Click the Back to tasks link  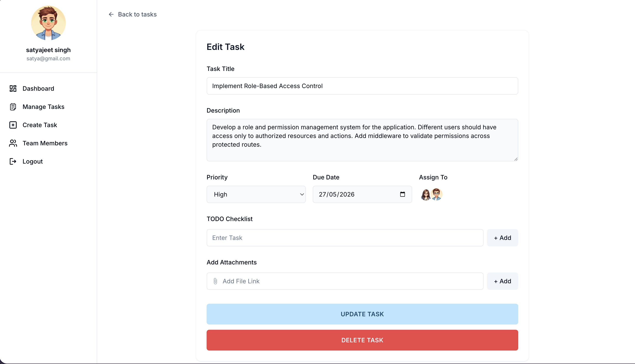tap(133, 15)
